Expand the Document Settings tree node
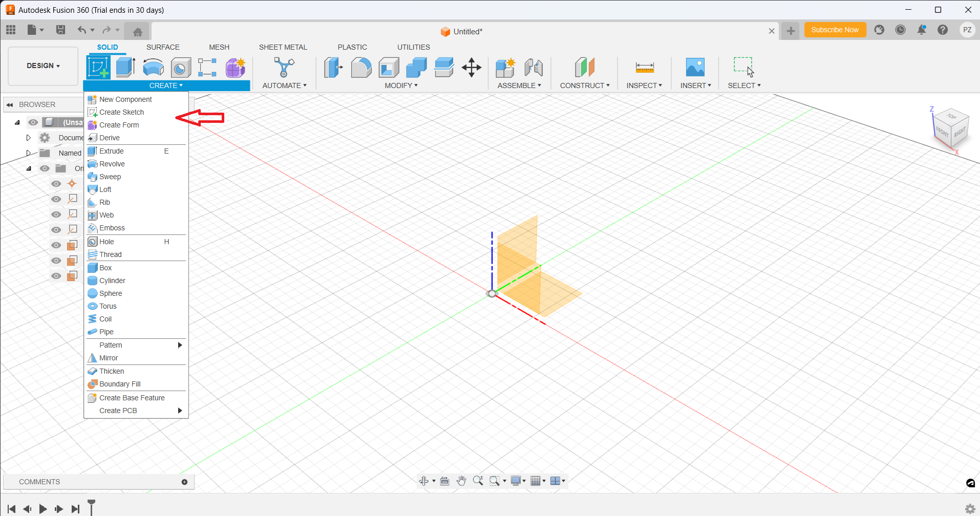 click(29, 138)
